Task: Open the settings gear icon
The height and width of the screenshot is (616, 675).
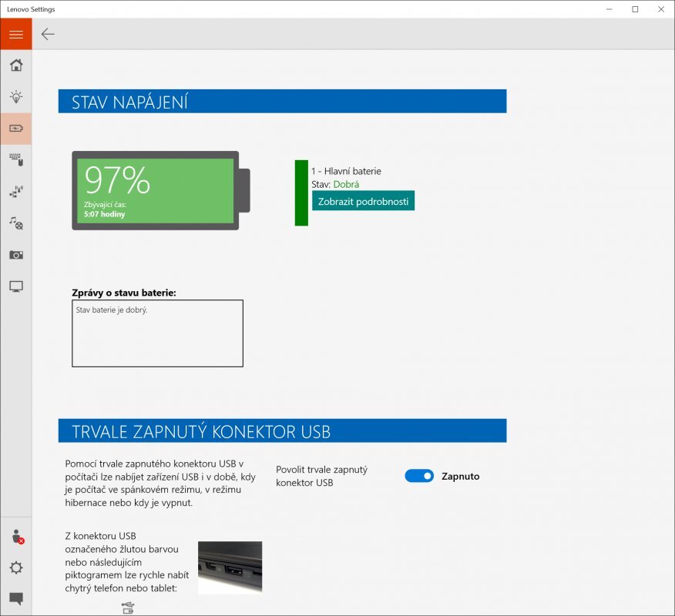Action: click(x=16, y=568)
